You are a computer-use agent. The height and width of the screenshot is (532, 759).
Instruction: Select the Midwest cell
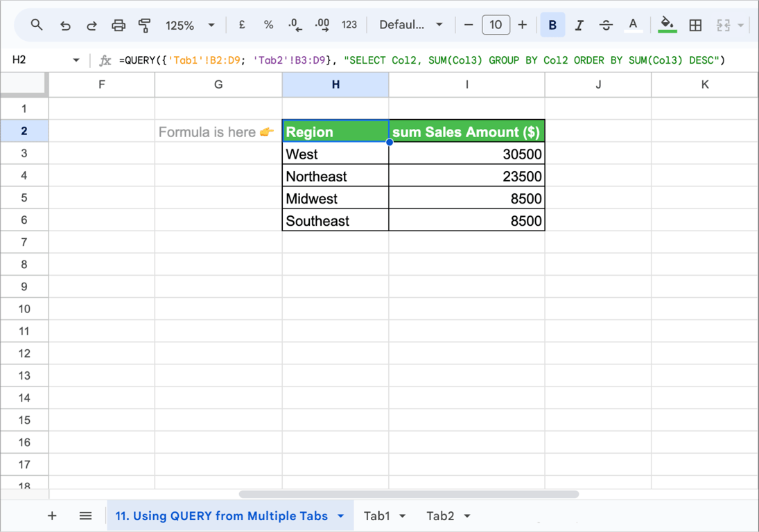(335, 198)
